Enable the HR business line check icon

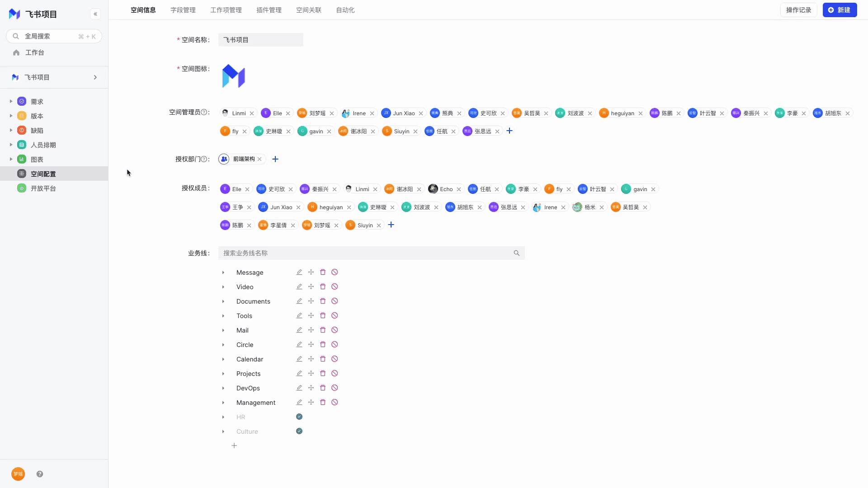coord(299,417)
